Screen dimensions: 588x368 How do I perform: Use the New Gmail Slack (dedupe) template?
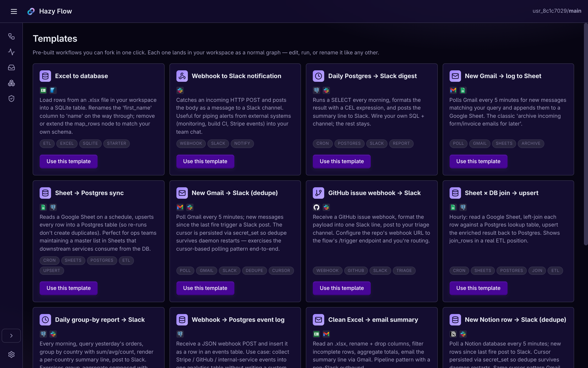(x=205, y=288)
